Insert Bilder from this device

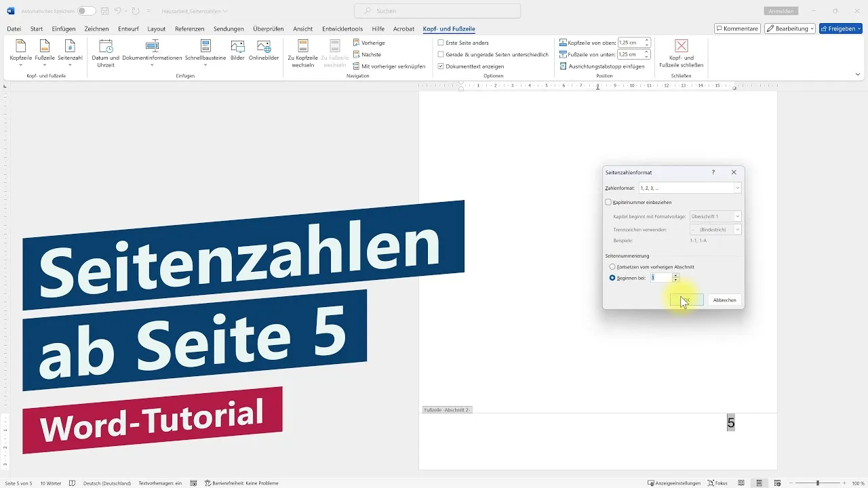tap(237, 50)
